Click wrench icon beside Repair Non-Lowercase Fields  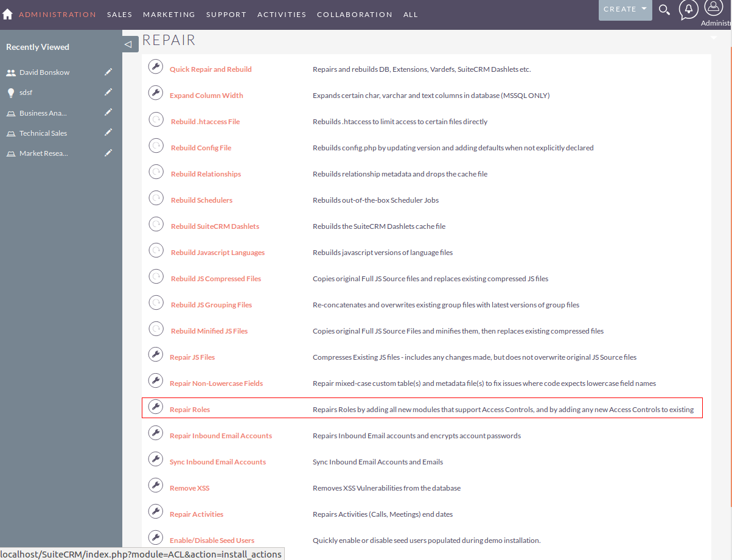coord(156,381)
